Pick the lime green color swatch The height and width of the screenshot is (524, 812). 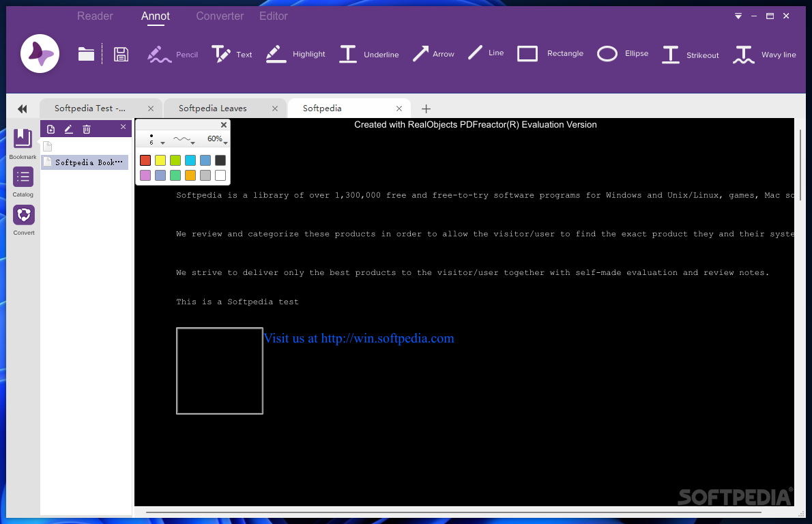(x=175, y=160)
